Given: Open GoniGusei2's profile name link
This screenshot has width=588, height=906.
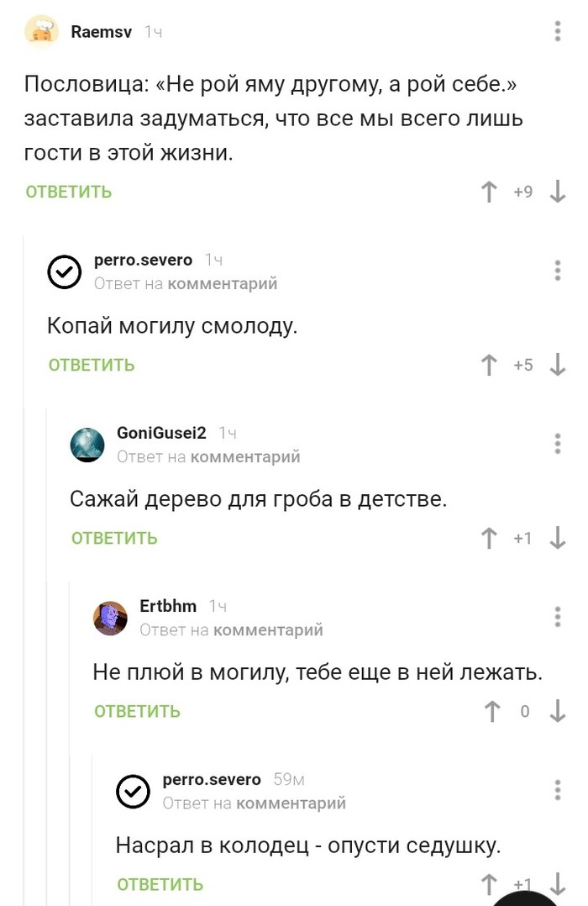Looking at the screenshot, I should point(161,434).
